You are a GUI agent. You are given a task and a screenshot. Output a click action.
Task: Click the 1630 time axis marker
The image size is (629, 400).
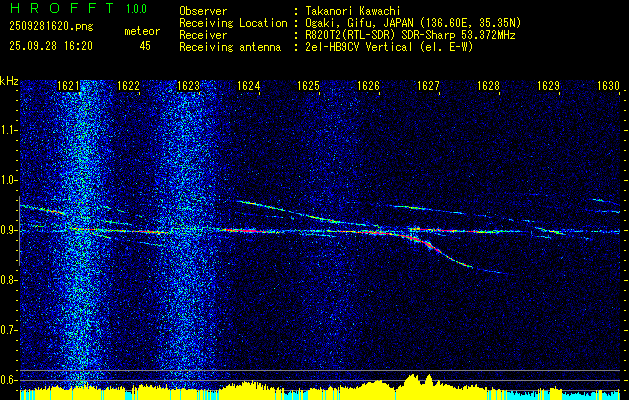[x=608, y=86]
